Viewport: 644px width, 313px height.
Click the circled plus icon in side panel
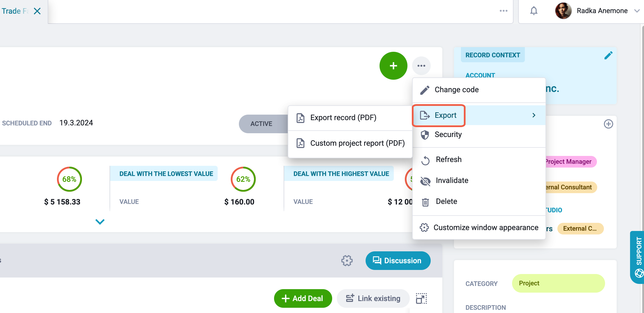[608, 124]
